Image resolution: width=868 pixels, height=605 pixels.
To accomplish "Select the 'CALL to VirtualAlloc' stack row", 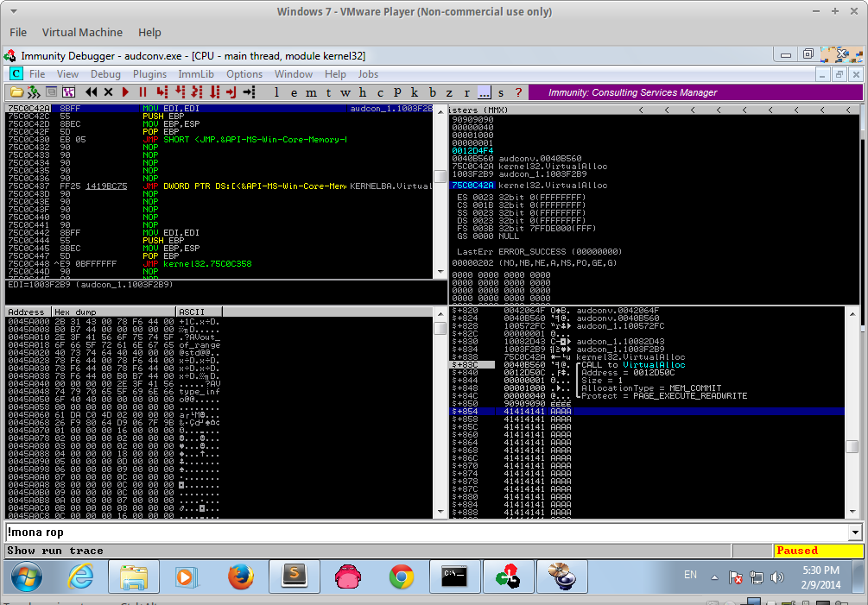I will point(647,365).
